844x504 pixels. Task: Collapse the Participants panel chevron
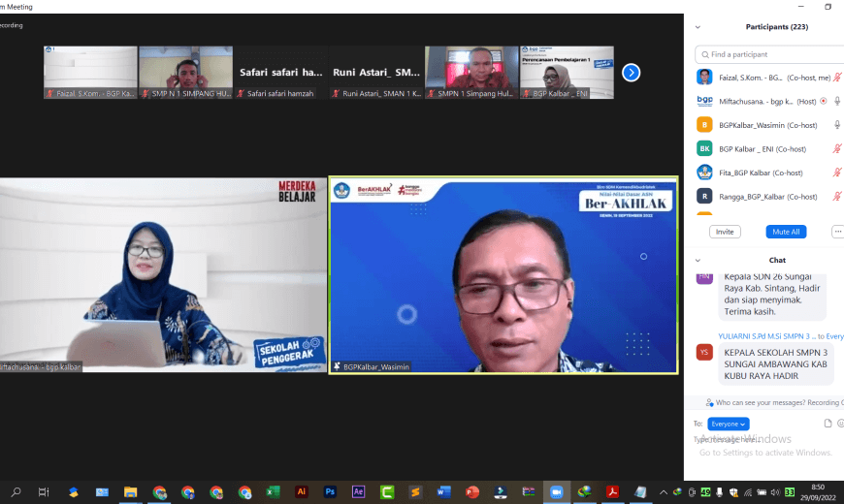pos(698,27)
